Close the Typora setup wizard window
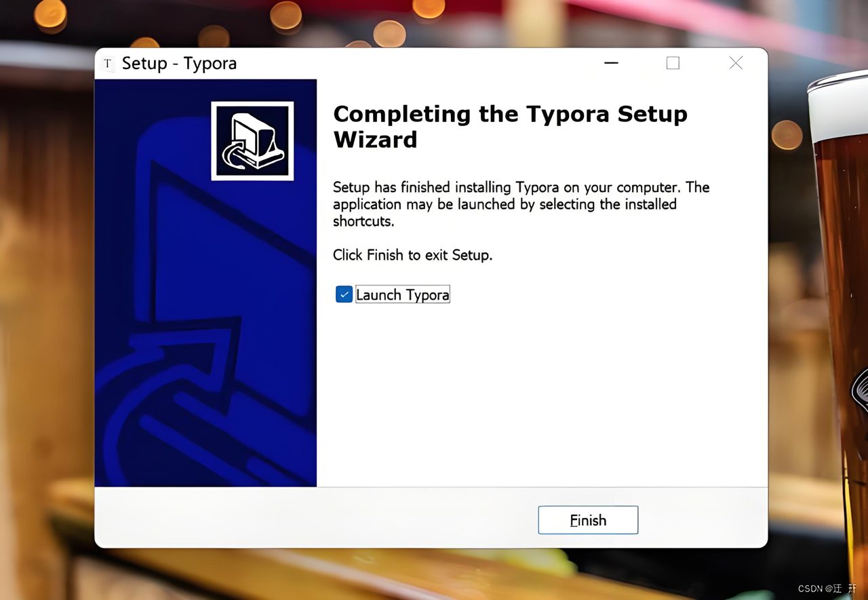Viewport: 868px width, 600px height. (x=736, y=63)
